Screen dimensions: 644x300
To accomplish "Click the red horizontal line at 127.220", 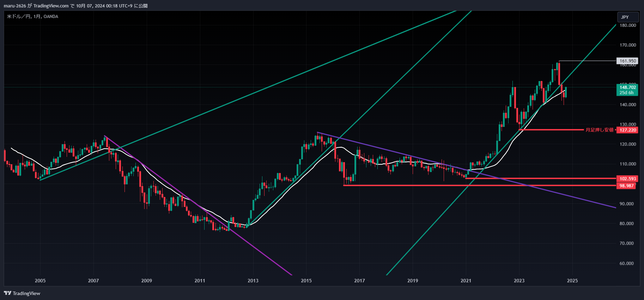I will (551, 130).
